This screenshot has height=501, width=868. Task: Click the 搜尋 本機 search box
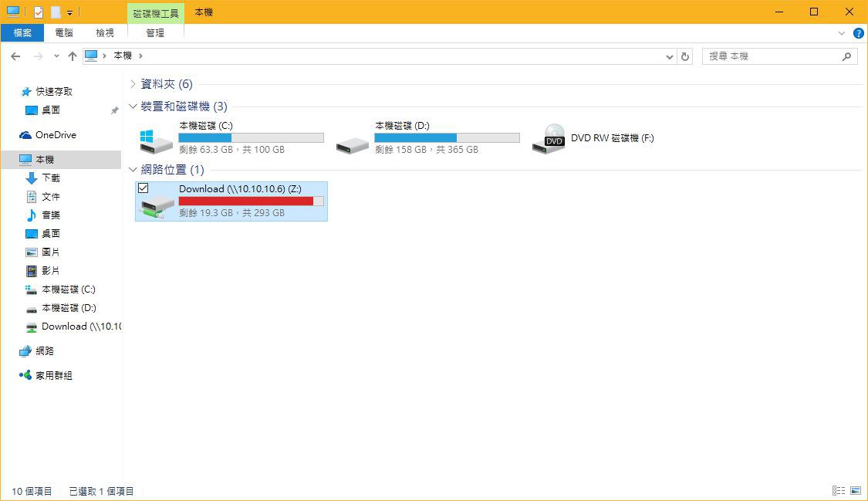[x=772, y=56]
